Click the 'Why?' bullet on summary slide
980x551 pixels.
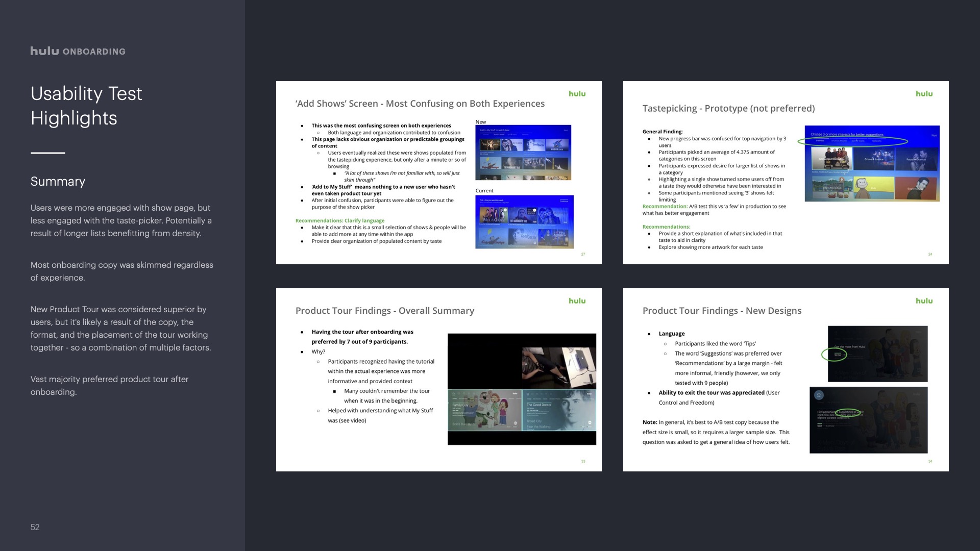click(x=318, y=352)
